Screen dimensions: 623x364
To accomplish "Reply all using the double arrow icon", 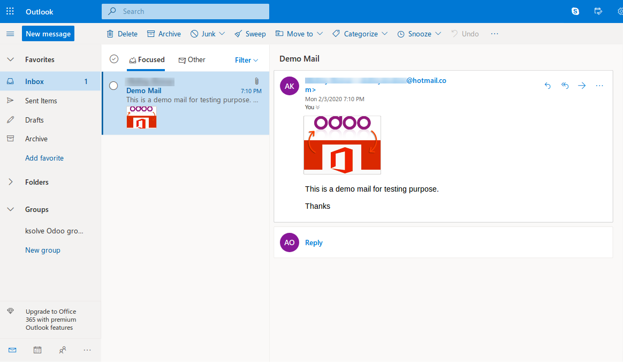I will click(x=565, y=86).
